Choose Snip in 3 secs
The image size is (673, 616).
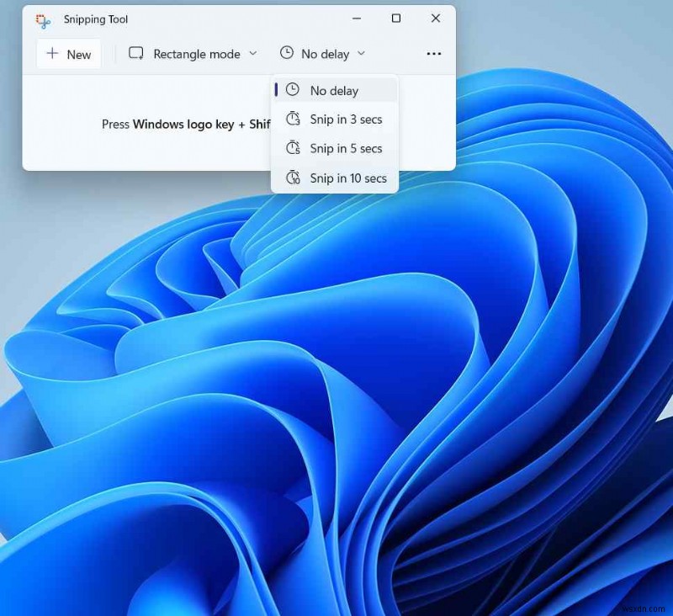pos(346,119)
